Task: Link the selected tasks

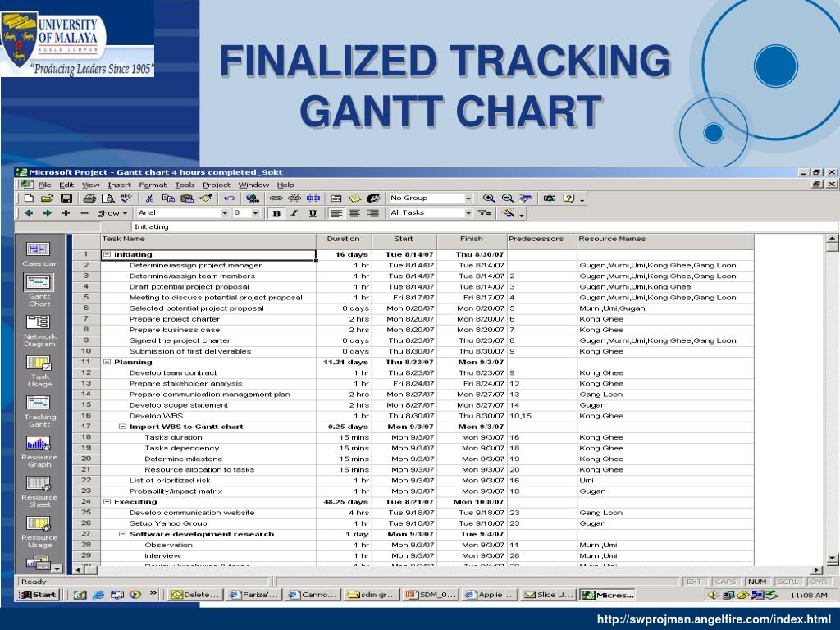Action: (276, 199)
